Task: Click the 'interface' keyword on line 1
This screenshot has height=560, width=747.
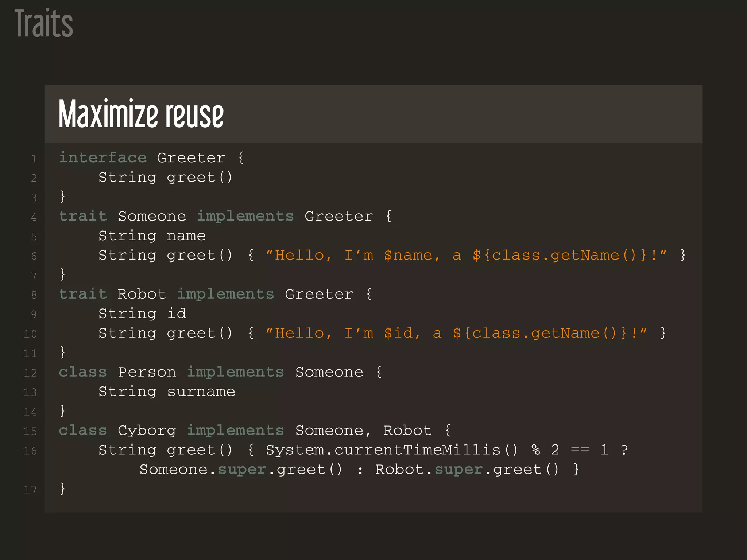Action: point(103,157)
